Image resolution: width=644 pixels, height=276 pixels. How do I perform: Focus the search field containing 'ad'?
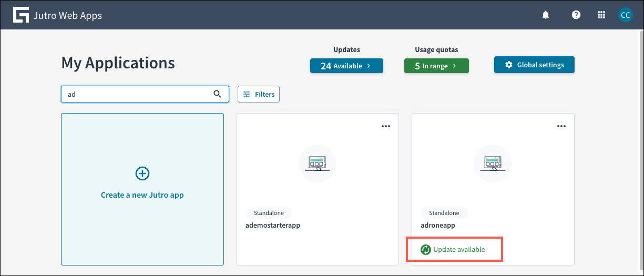(145, 94)
